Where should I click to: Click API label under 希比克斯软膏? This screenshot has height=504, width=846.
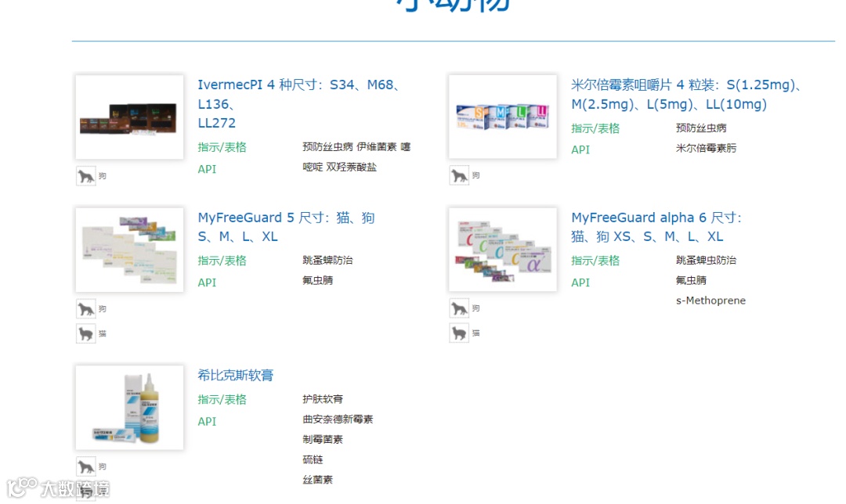207,422
